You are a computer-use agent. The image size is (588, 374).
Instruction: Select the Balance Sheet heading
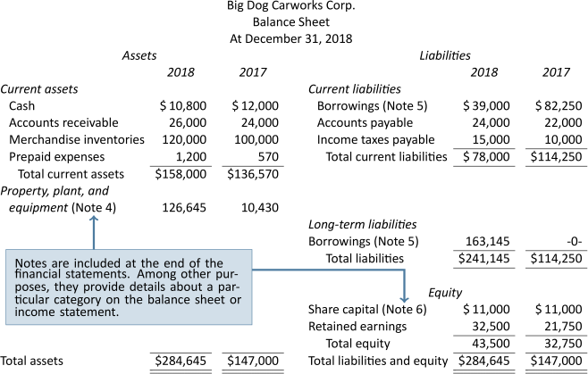point(291,22)
